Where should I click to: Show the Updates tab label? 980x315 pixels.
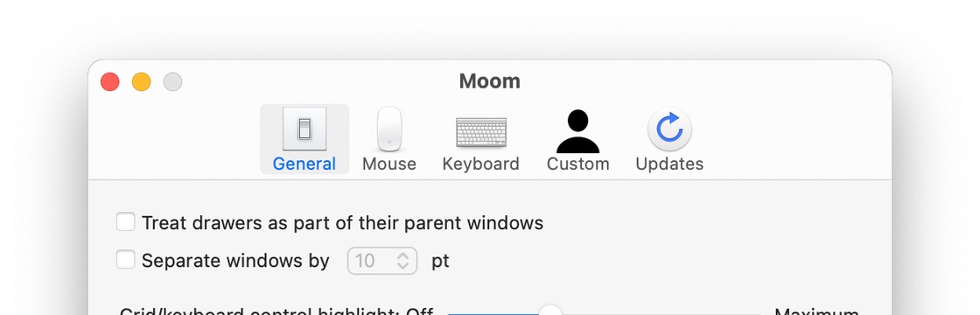669,164
